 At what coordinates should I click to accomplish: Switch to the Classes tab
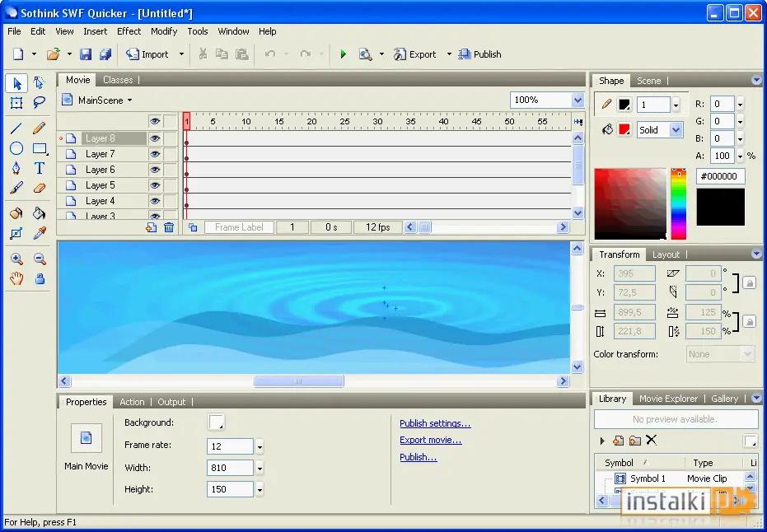[x=118, y=80]
